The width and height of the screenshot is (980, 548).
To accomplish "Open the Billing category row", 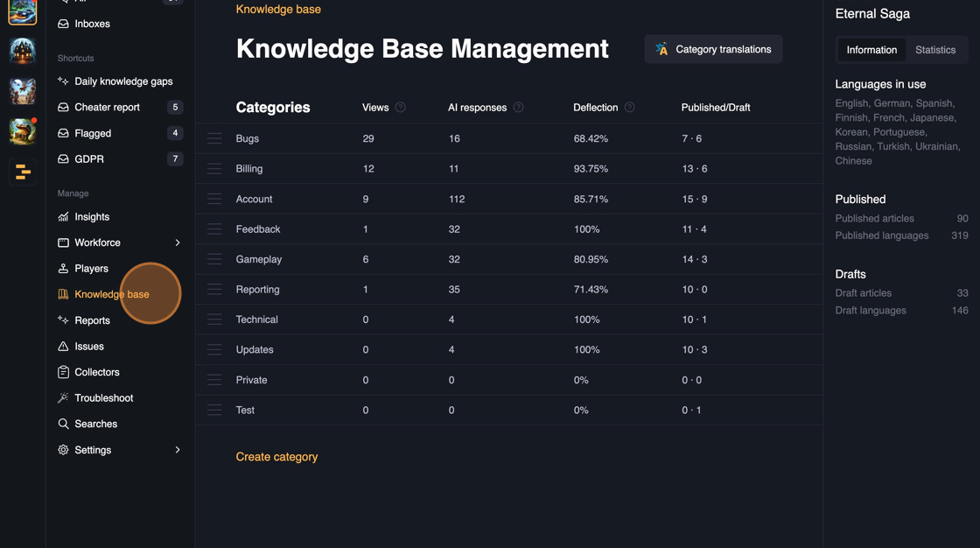I will click(x=249, y=169).
